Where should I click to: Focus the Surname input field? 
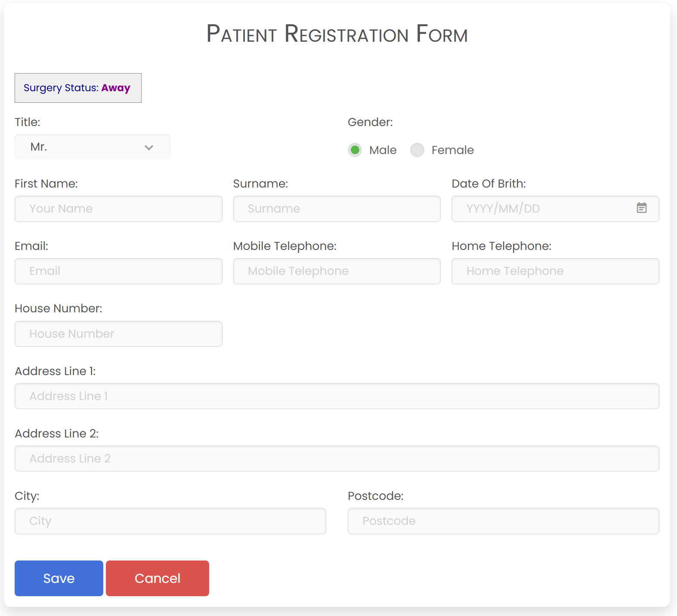coord(337,209)
